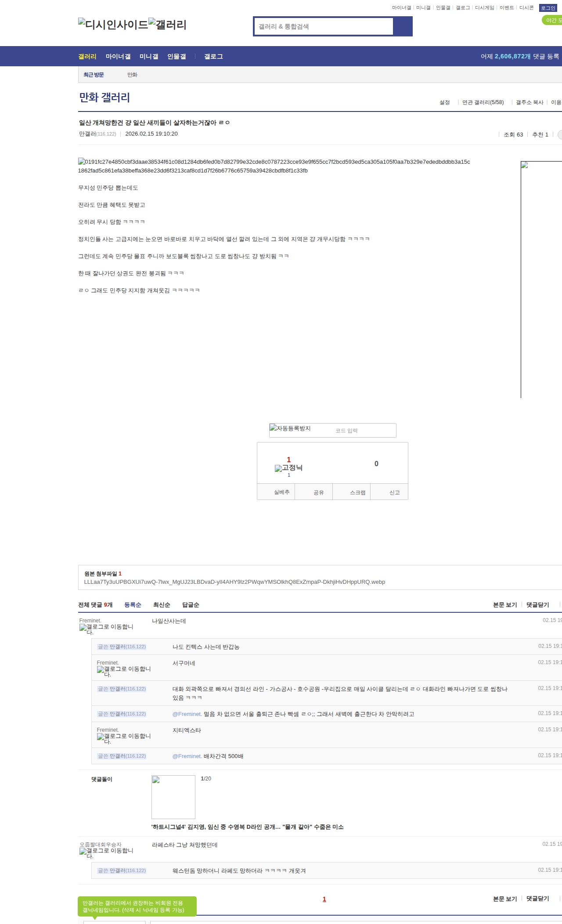Select 마이너갤 in the blue navigation bar
This screenshot has width=562, height=924.
(118, 56)
